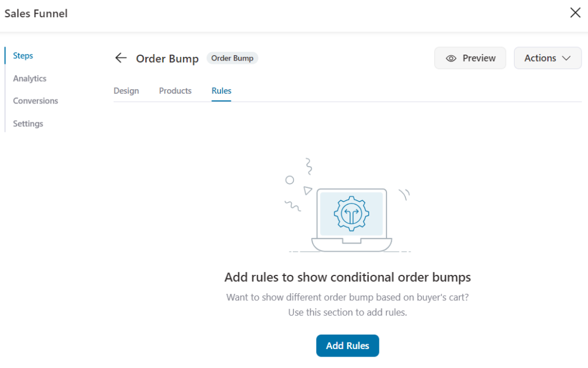Select the Rules tab
Image resolution: width=588 pixels, height=368 pixels.
point(221,91)
